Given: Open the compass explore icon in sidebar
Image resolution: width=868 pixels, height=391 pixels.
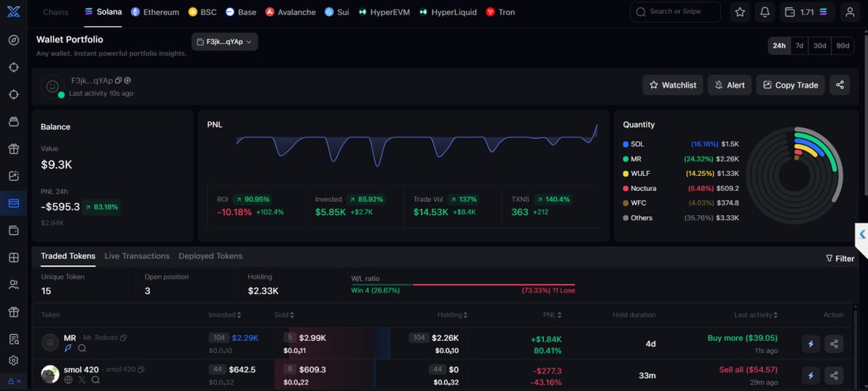Looking at the screenshot, I should click(13, 39).
